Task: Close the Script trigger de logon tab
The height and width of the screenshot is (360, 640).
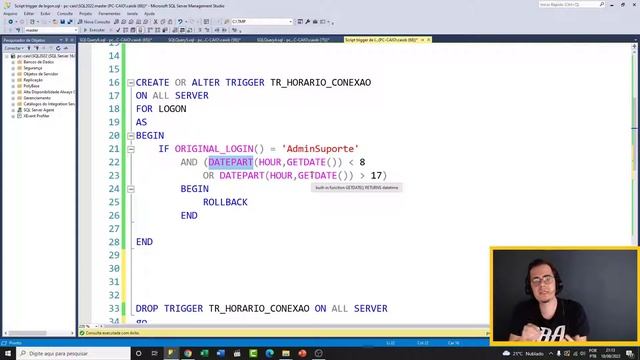Action: (x=429, y=40)
